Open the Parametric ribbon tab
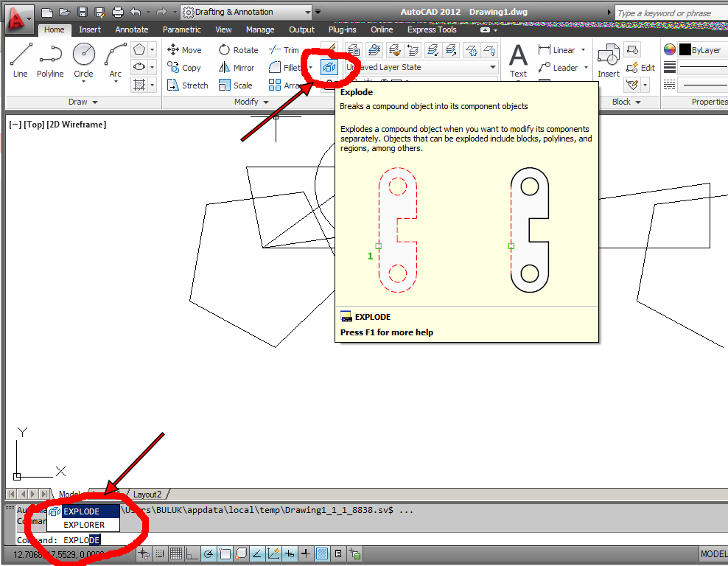Screen dimensions: 728x566 [x=181, y=29]
